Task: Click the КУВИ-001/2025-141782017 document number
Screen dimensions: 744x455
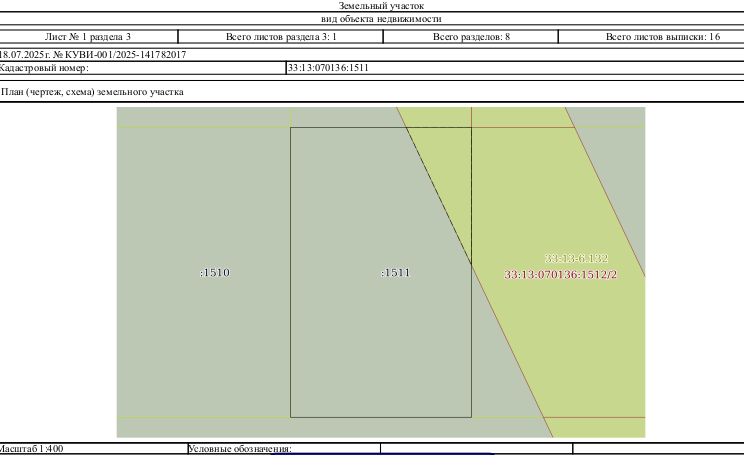Action: coord(125,55)
